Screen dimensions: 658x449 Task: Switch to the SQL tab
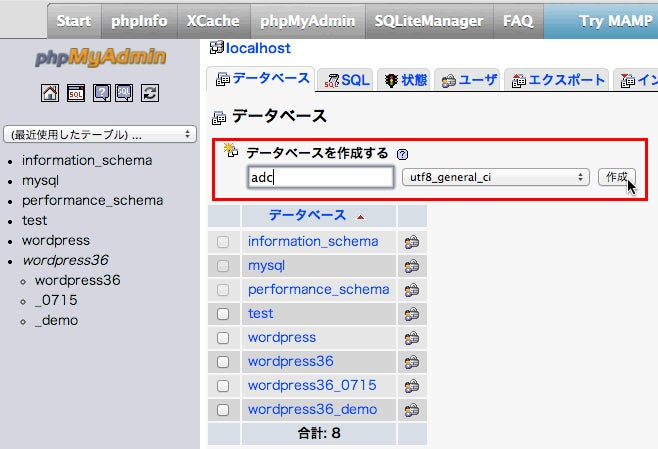click(346, 80)
